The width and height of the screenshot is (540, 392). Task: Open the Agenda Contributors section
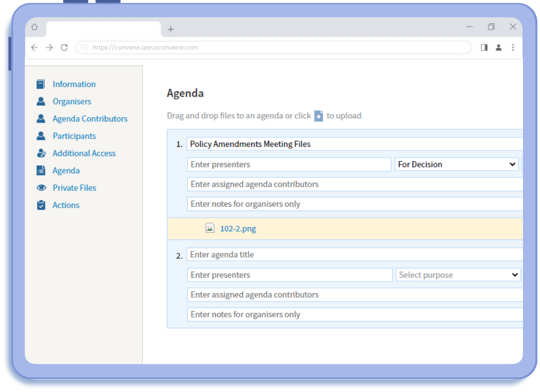pyautogui.click(x=90, y=119)
